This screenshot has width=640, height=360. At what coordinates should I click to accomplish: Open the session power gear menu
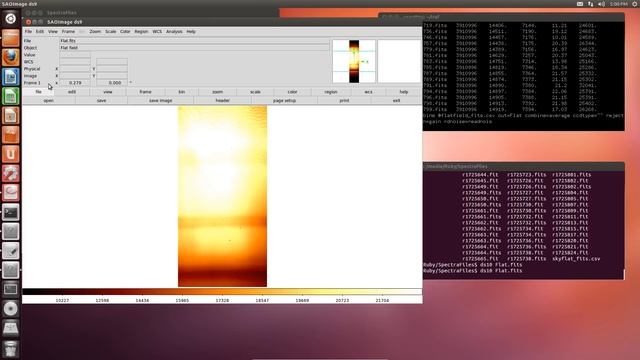[x=635, y=4]
